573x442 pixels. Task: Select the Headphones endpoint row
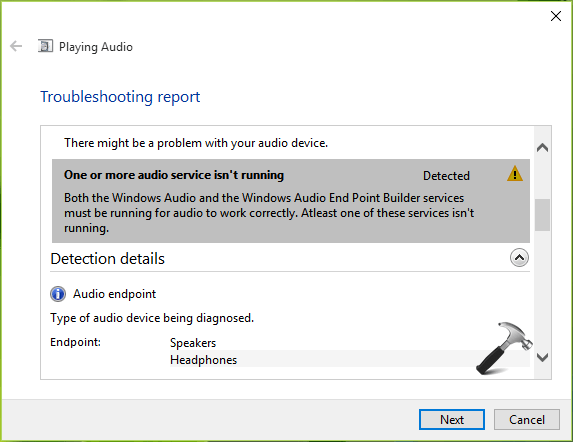tap(350, 359)
